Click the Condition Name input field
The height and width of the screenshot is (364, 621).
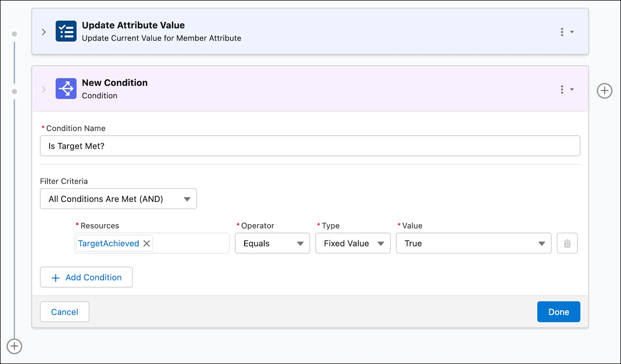click(310, 146)
